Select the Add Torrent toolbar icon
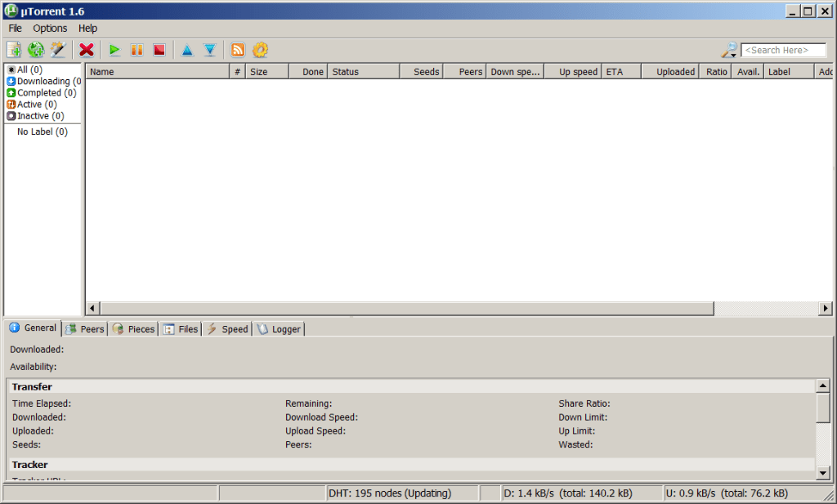The height and width of the screenshot is (504, 837). [x=14, y=50]
